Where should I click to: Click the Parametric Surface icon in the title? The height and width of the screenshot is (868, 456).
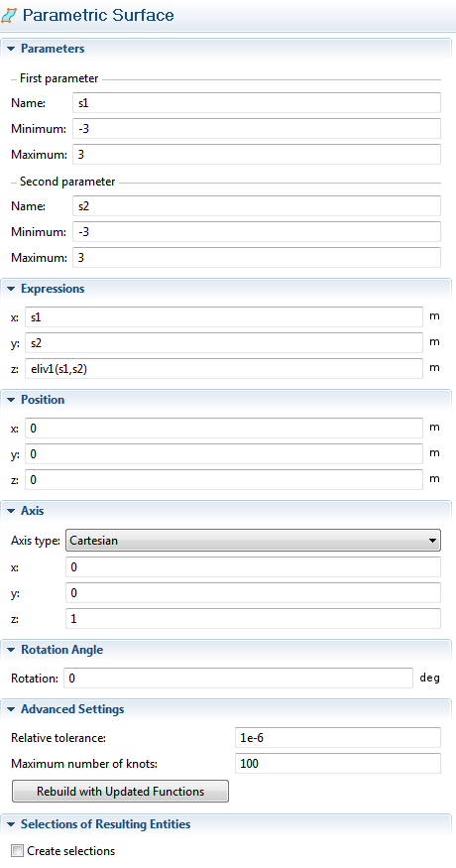(x=9, y=16)
